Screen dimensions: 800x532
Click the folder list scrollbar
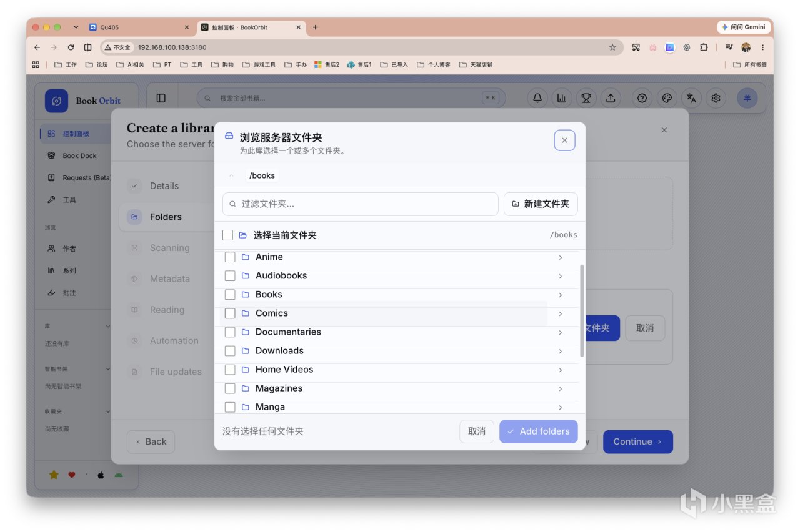(x=582, y=310)
